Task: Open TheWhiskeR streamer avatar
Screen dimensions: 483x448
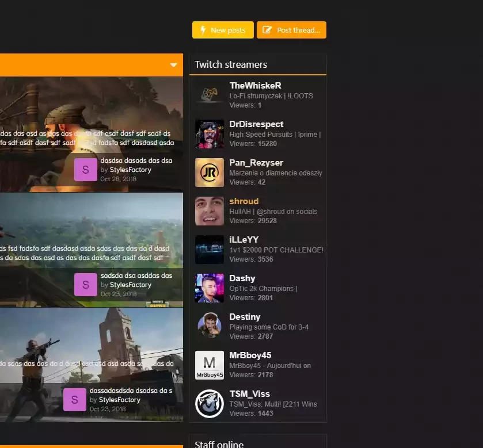Action: click(210, 95)
